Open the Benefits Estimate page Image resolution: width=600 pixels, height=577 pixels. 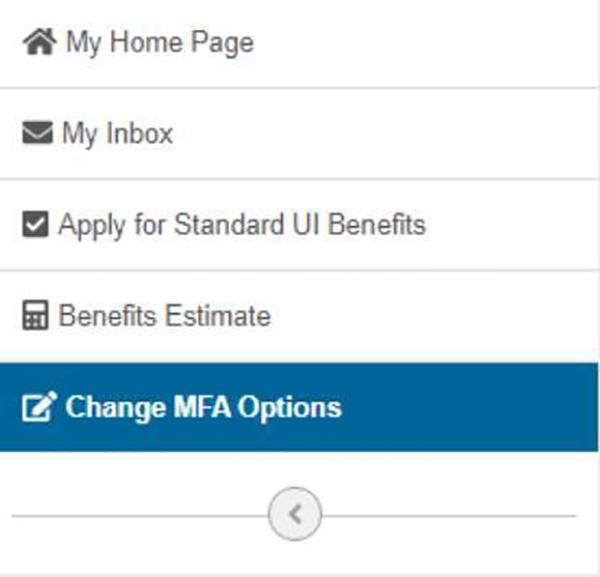point(164,317)
